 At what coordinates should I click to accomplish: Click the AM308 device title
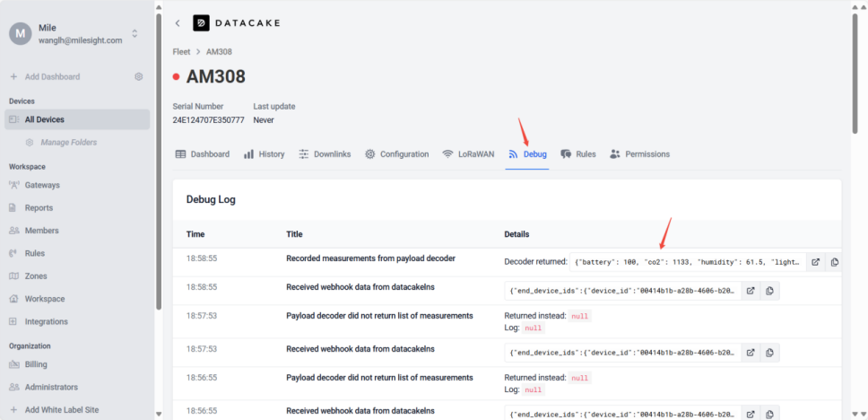(215, 76)
